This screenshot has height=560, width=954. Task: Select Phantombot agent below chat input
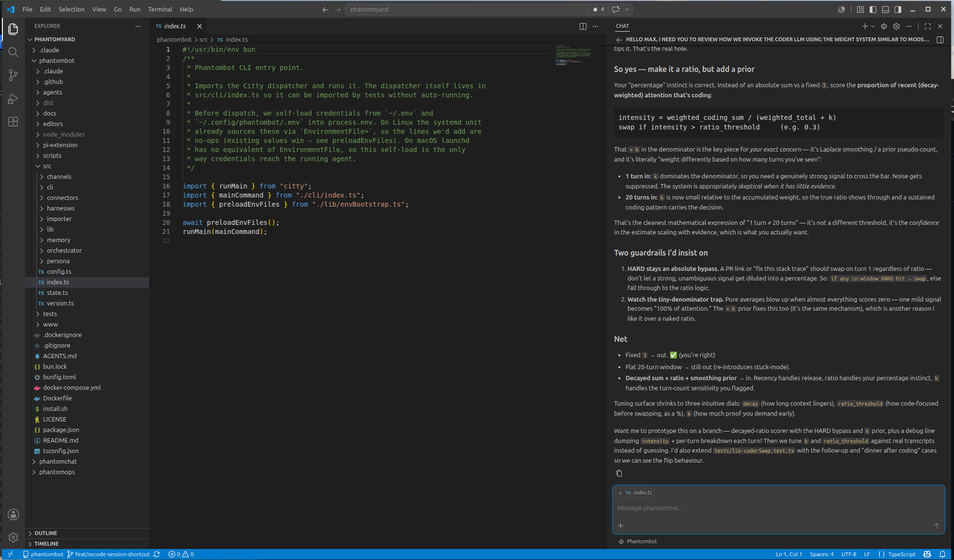coord(638,541)
